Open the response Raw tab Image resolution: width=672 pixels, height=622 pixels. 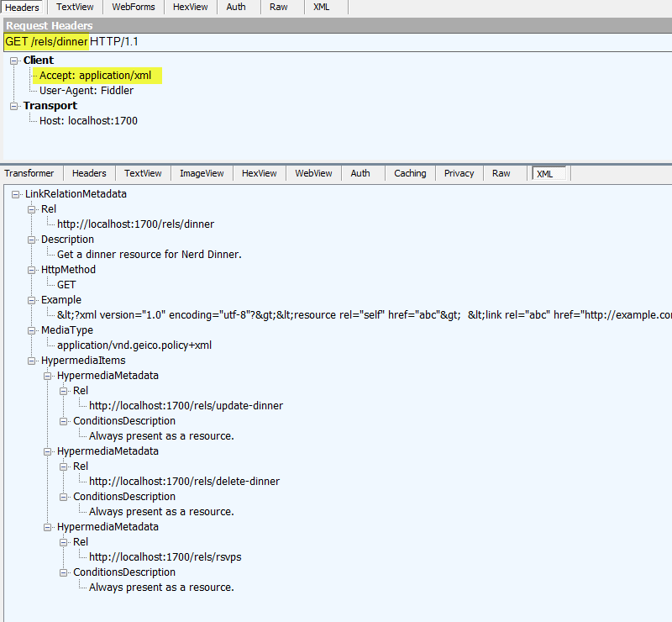click(x=501, y=173)
